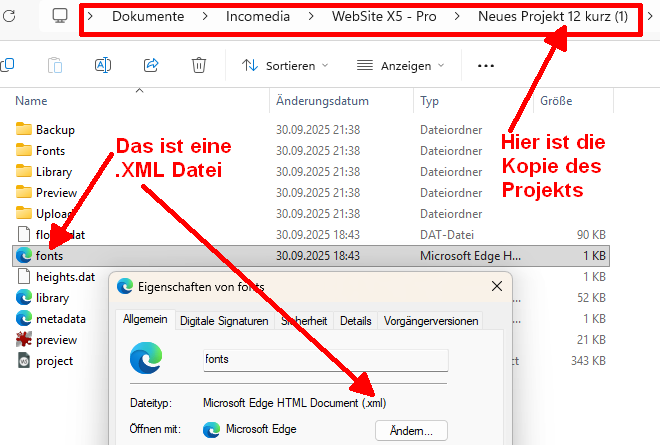
Task: Select the Backup folder
Action: coord(54,130)
